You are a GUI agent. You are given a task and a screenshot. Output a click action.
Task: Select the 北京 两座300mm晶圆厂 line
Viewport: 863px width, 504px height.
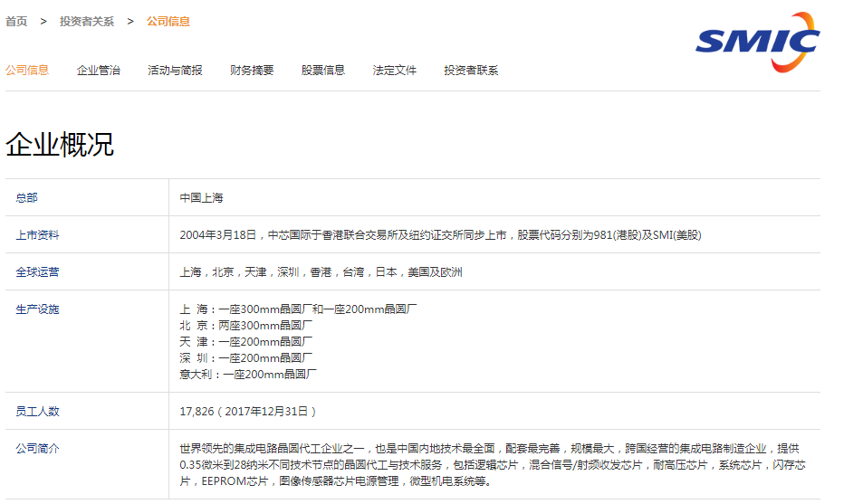[x=246, y=326]
